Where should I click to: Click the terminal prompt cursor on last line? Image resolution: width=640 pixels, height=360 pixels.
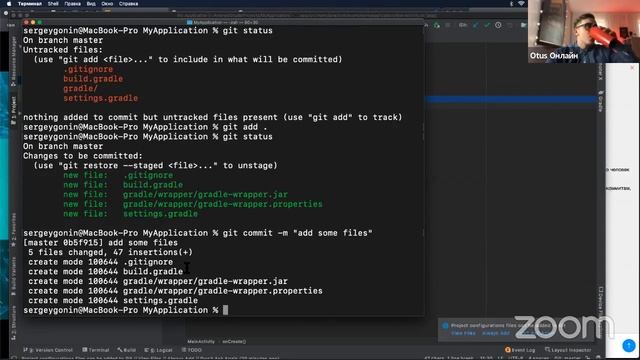pyautogui.click(x=225, y=310)
